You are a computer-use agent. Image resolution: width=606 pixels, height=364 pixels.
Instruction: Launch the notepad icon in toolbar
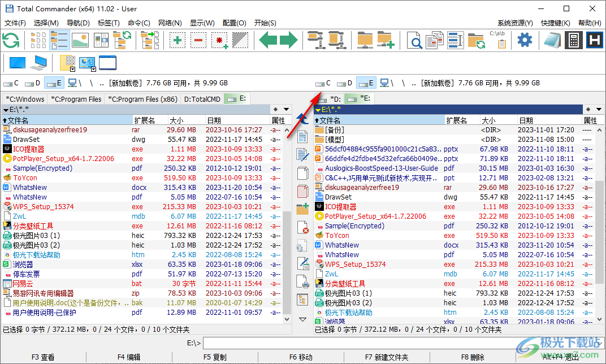553,40
